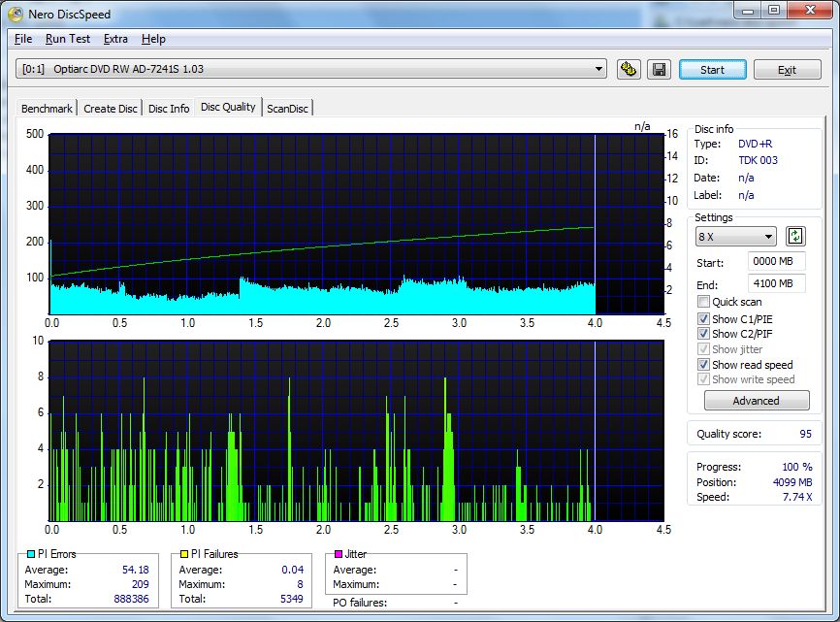Image resolution: width=840 pixels, height=622 pixels.
Task: Toggle Show C2/PIF checkbox
Action: coord(703,334)
